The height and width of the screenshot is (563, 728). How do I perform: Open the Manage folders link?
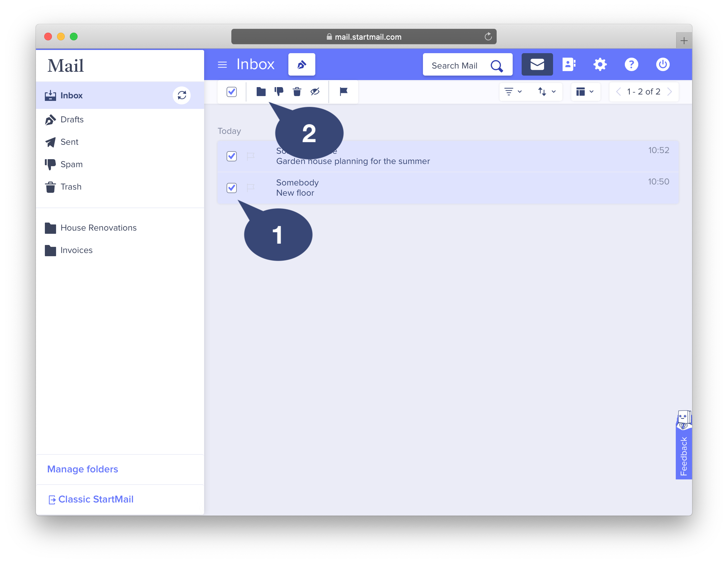[83, 469]
